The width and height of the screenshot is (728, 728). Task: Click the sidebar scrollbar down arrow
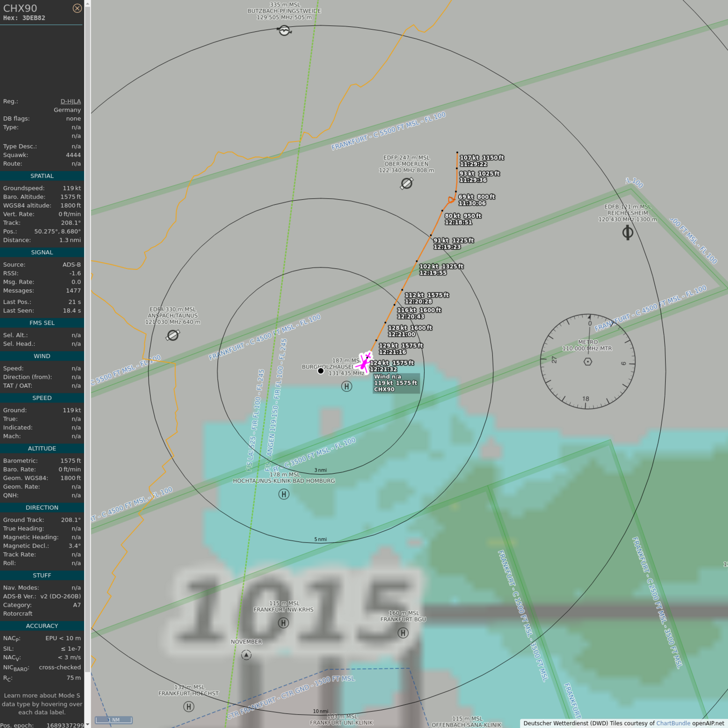coord(87,724)
